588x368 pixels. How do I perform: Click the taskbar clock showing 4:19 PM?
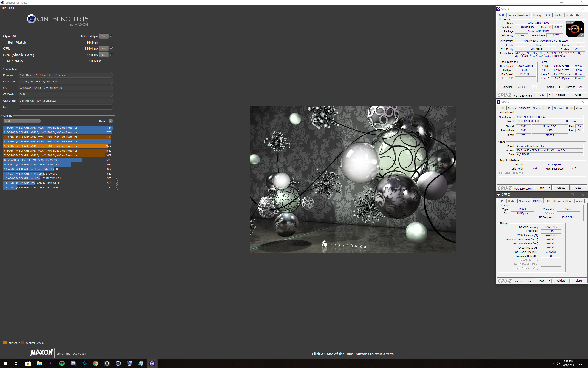coord(568,363)
